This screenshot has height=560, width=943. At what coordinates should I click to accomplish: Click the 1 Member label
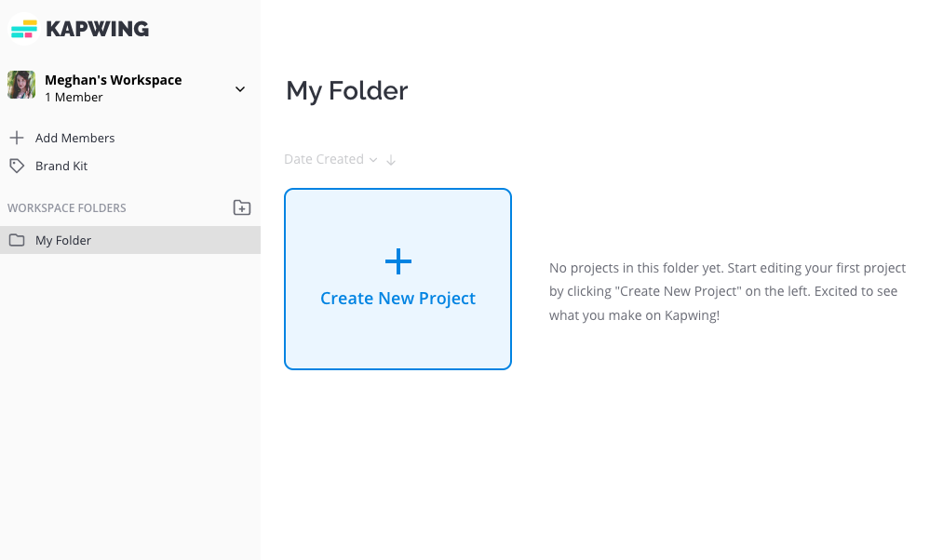(74, 98)
